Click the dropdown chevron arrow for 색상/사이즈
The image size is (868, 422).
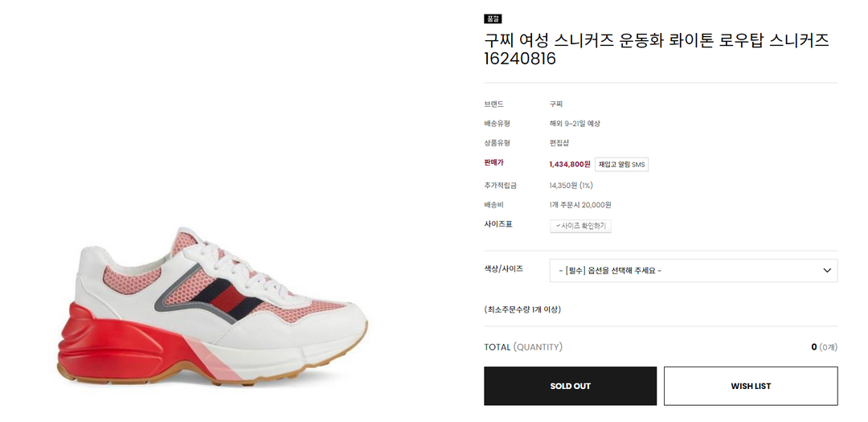pyautogui.click(x=827, y=271)
